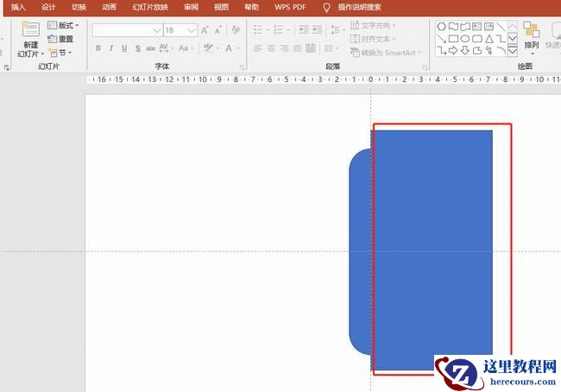This screenshot has height=392, width=561.
Task: Select the arrow line shape
Action: click(442, 39)
